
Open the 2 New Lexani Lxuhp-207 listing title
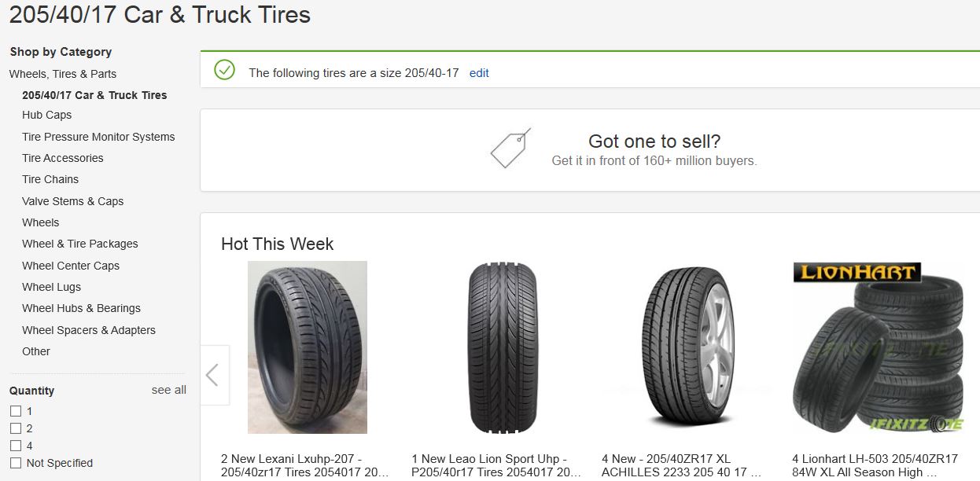305,465
